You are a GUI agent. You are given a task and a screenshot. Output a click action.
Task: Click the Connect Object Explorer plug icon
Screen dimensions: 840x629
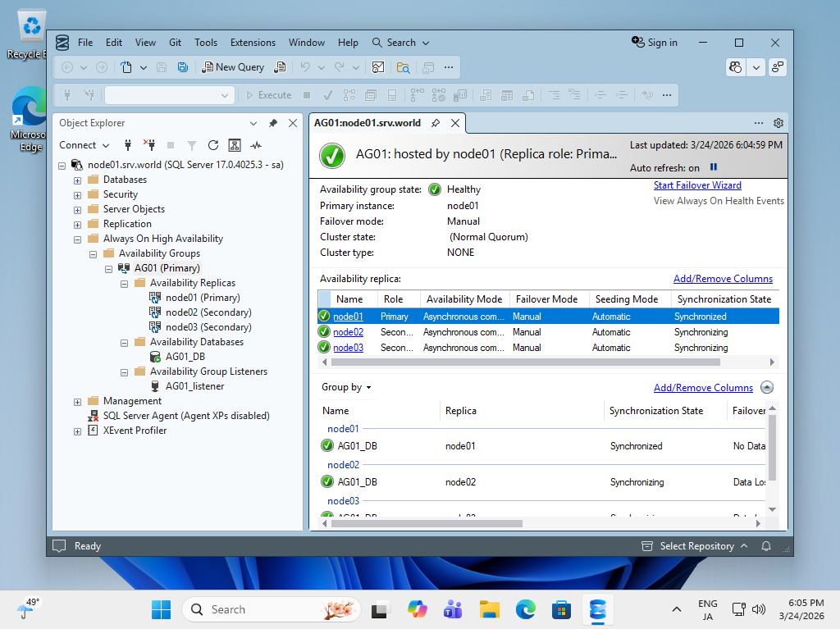[127, 144]
